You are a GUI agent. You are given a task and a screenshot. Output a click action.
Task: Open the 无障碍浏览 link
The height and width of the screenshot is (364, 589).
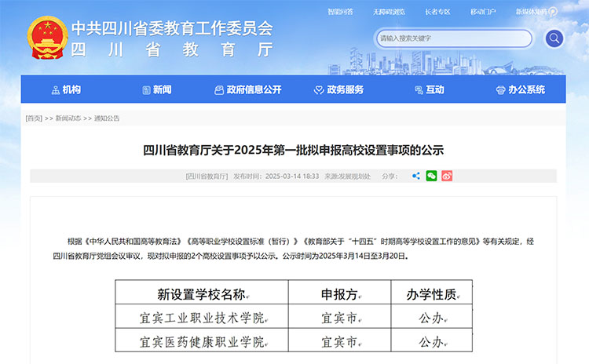388,13
